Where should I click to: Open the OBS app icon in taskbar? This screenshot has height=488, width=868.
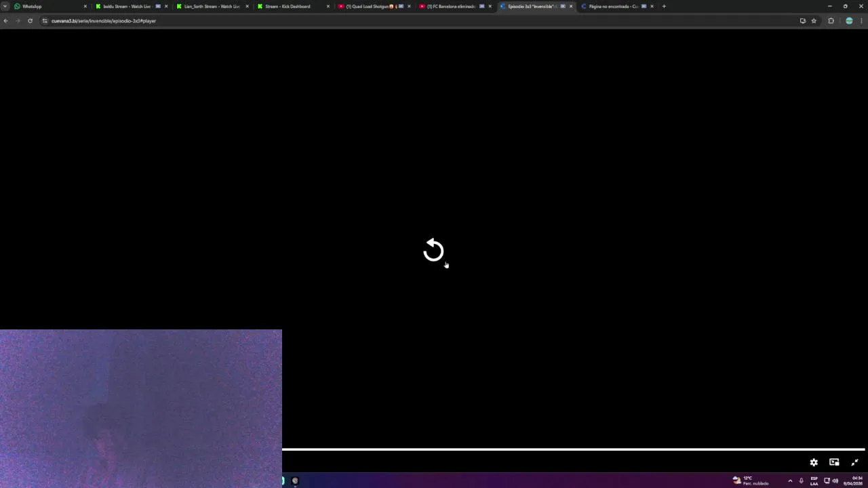click(295, 481)
